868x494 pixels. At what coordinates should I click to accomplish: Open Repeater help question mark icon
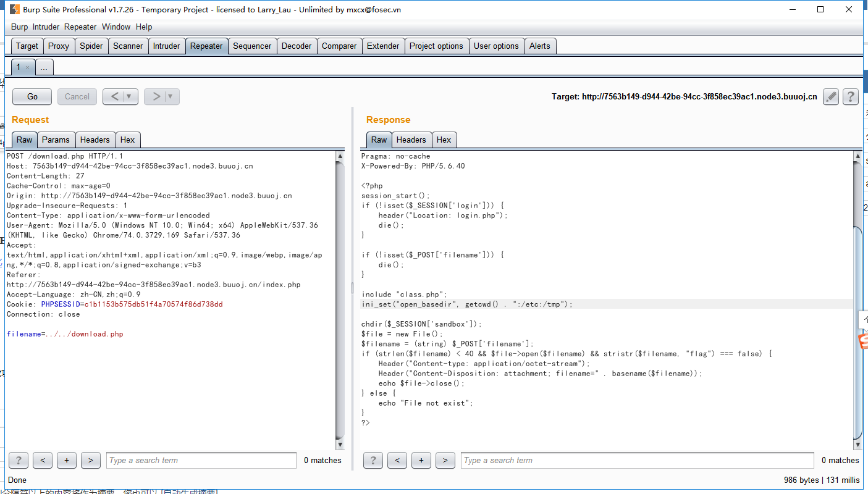[x=851, y=96]
